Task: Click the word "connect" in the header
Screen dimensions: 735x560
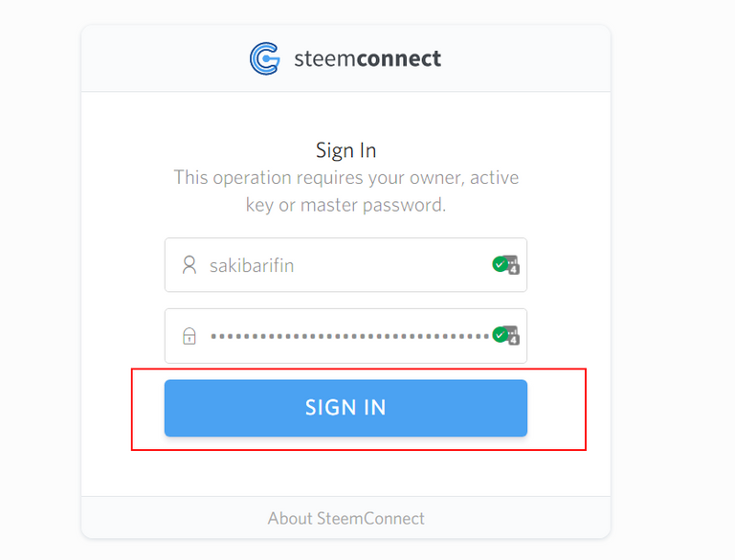Action: point(399,59)
